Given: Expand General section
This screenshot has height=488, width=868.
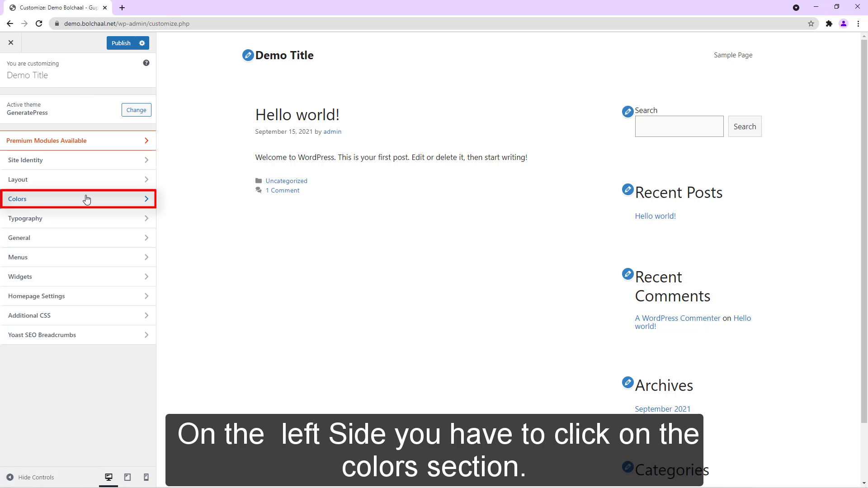Looking at the screenshot, I should [x=78, y=238].
